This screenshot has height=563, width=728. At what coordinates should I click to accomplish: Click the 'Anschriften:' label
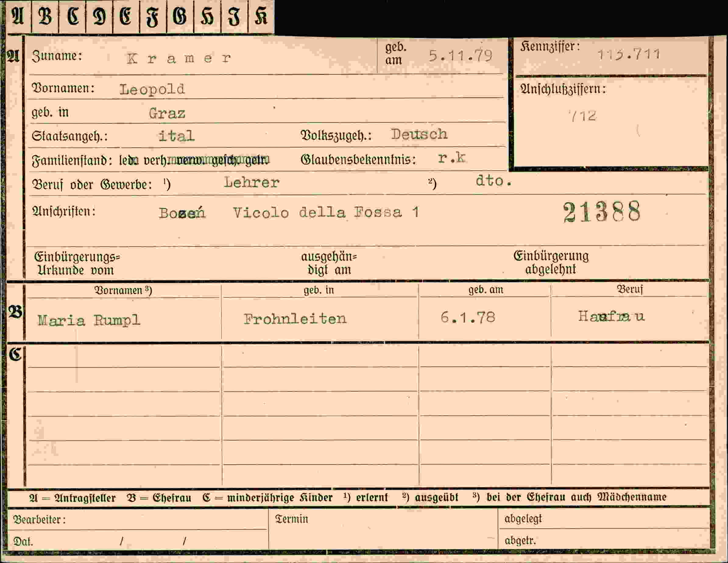tap(64, 212)
